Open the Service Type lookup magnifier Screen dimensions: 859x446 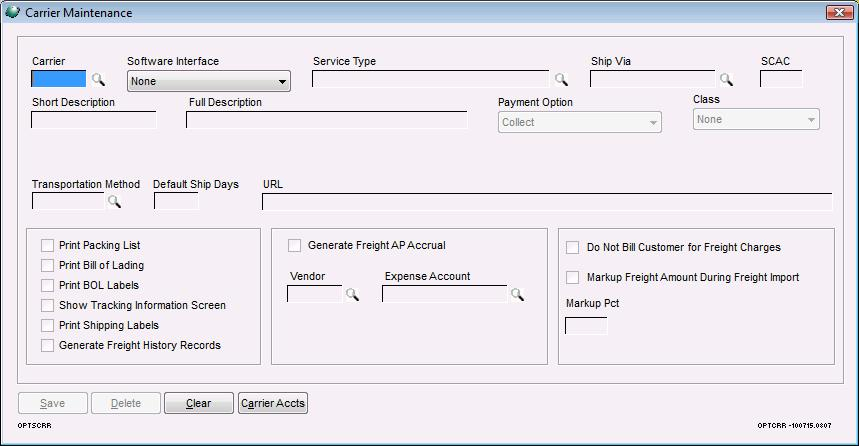coord(561,79)
